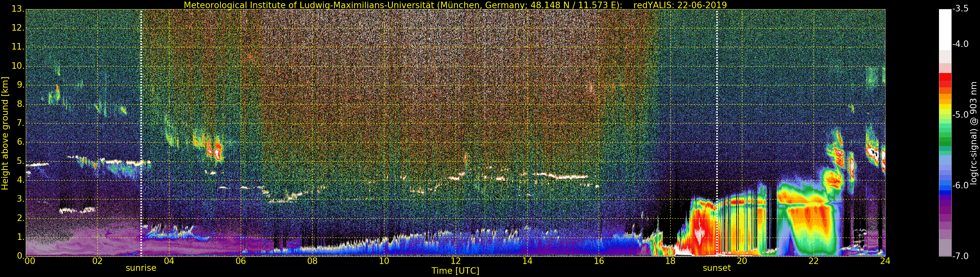Image resolution: width=980 pixels, height=277 pixels.
Task: Click the white dotted sunrise marker line
Action: click(x=141, y=132)
